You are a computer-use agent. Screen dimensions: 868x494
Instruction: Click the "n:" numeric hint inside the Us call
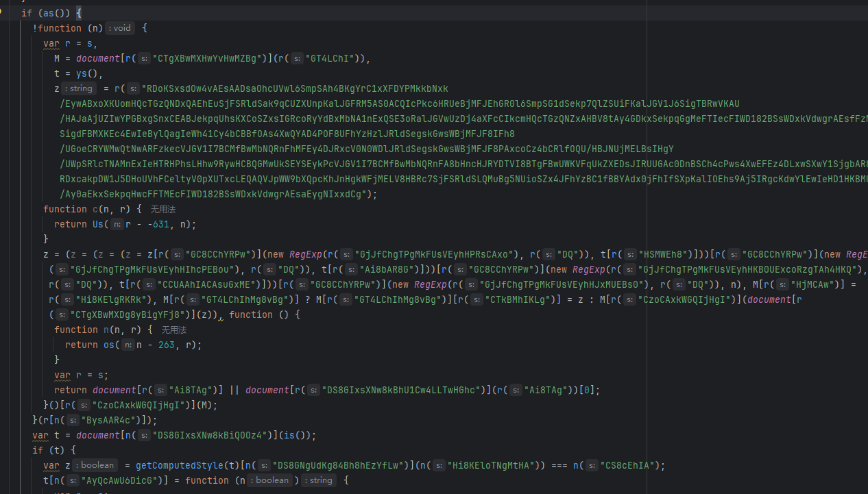click(117, 224)
